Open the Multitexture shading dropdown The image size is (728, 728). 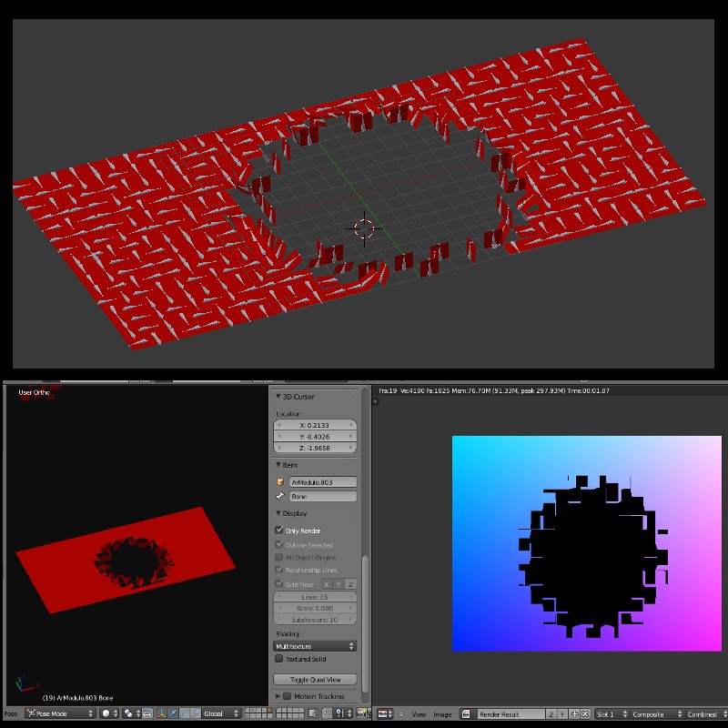[x=314, y=644]
